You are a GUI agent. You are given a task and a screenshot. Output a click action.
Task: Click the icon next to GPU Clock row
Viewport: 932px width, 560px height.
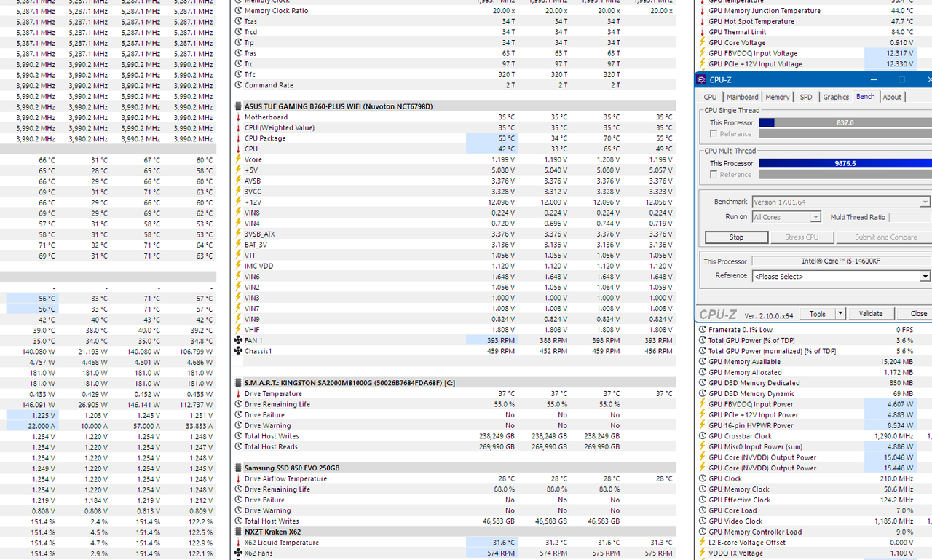[x=702, y=479]
